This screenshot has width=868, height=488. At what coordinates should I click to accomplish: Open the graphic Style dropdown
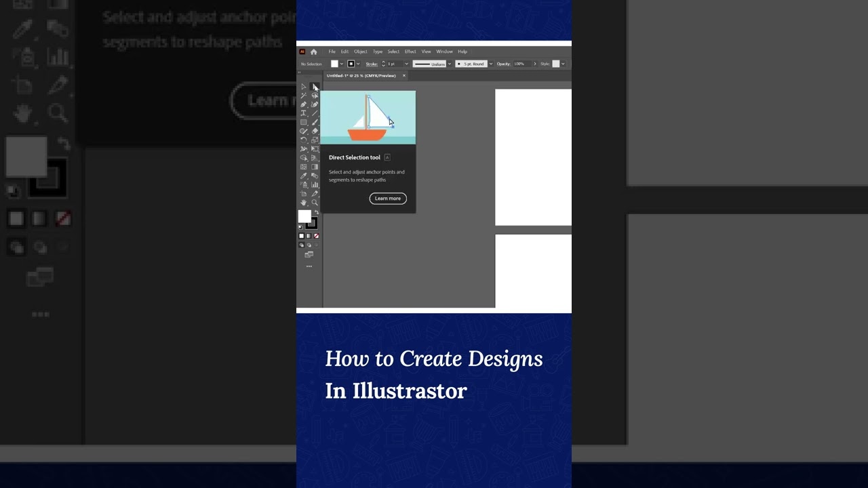point(563,64)
